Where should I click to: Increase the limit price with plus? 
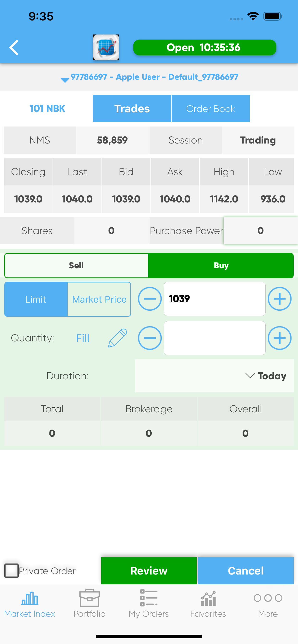click(279, 299)
